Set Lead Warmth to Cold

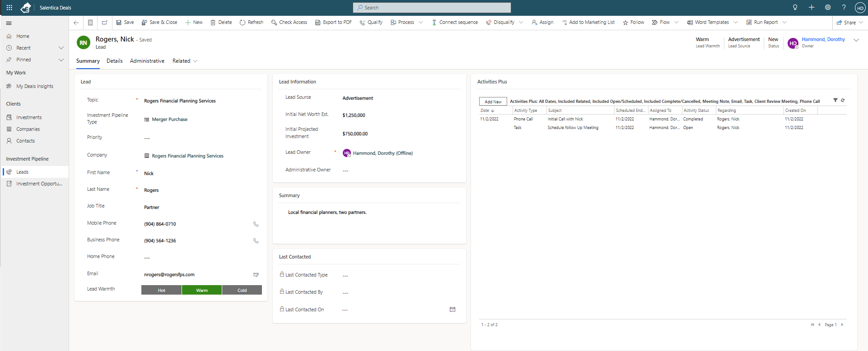click(242, 290)
